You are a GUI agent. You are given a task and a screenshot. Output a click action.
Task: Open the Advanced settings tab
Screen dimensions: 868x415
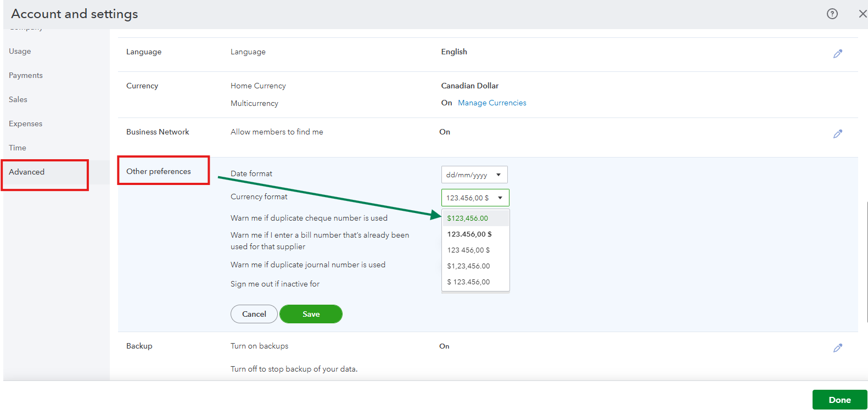27,172
